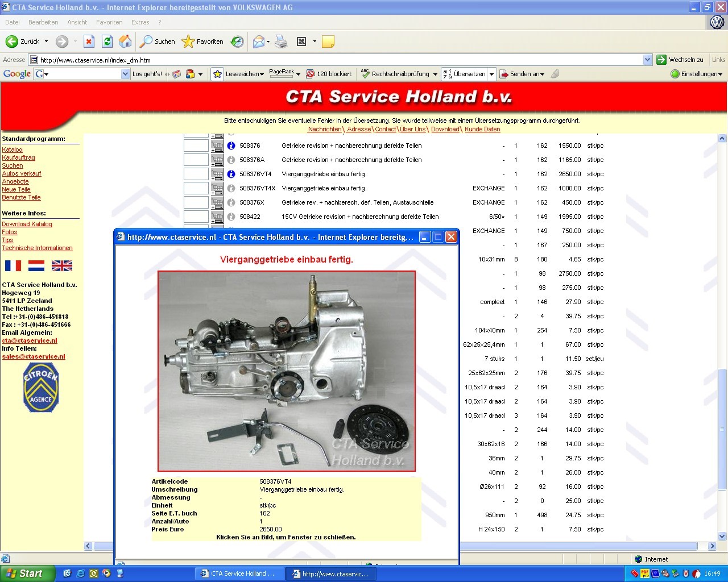Open the address bar URL dropdown
The image size is (728, 582).
point(647,60)
